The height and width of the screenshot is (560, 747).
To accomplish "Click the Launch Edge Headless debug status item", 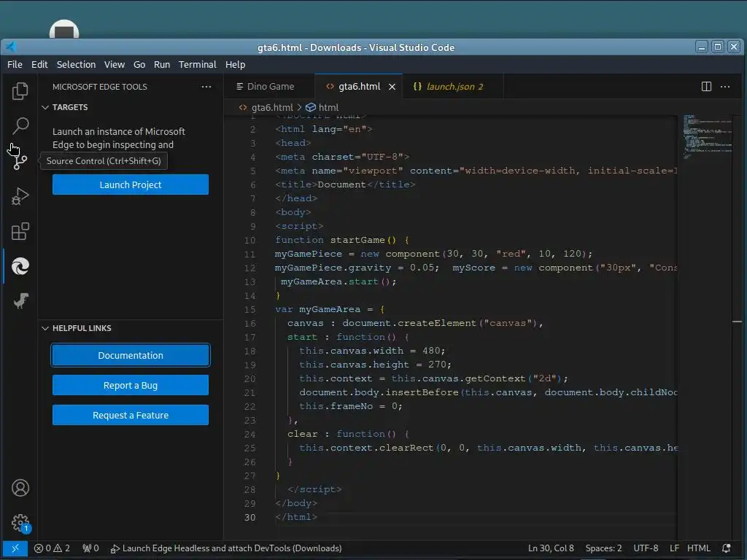I will (x=226, y=548).
